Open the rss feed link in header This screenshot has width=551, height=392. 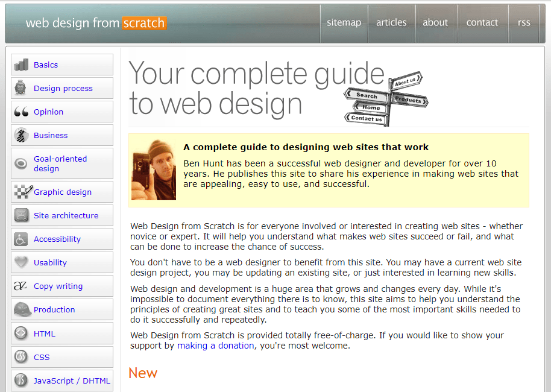point(524,23)
